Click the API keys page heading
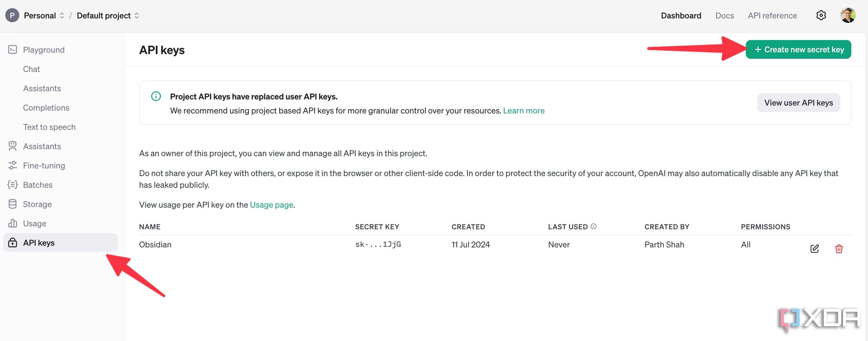 coord(162,50)
